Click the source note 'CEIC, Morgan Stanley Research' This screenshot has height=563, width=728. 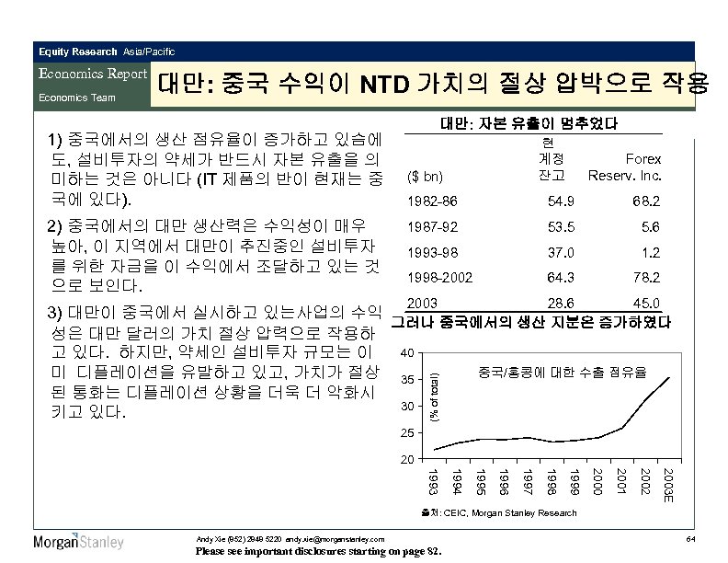click(510, 512)
